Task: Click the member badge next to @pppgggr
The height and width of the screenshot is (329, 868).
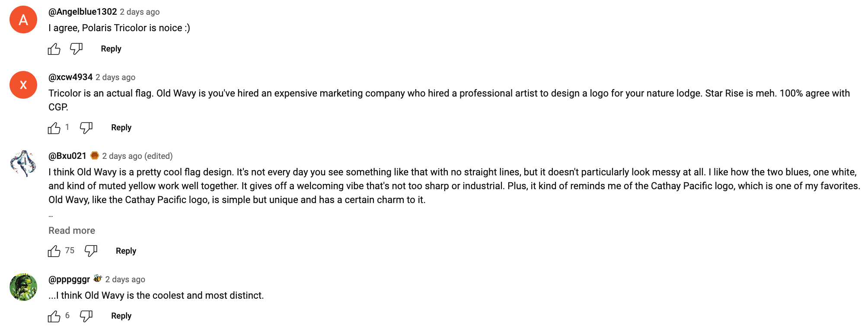Action: pos(98,279)
